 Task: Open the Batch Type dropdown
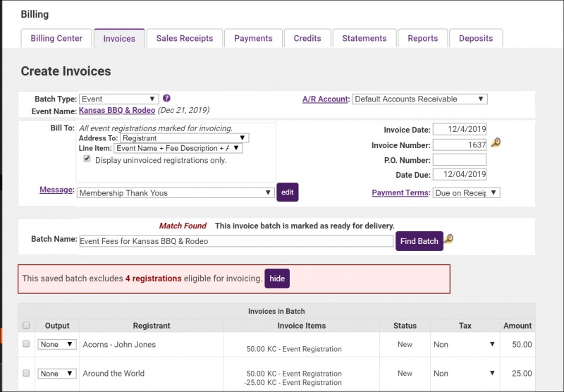(x=118, y=99)
